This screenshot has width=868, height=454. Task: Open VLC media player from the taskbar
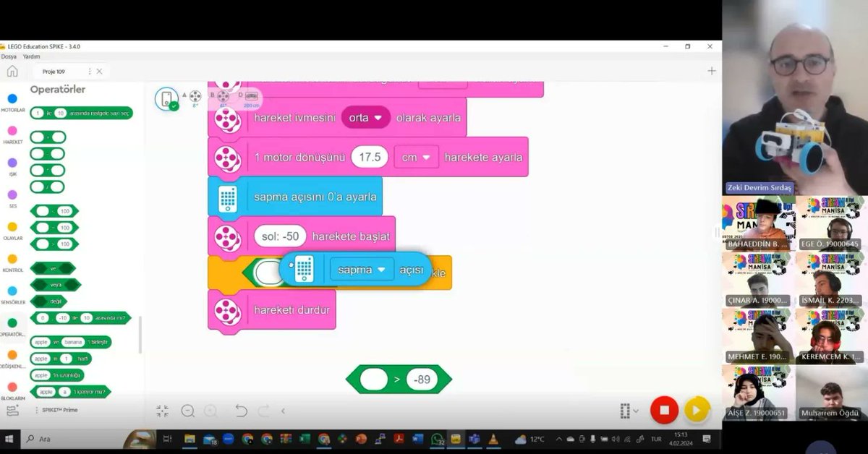[494, 439]
